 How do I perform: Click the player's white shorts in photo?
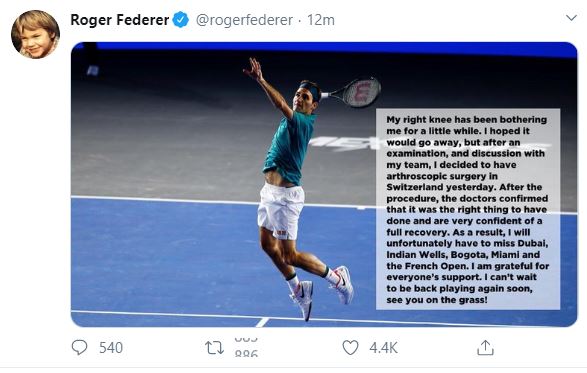click(x=281, y=210)
